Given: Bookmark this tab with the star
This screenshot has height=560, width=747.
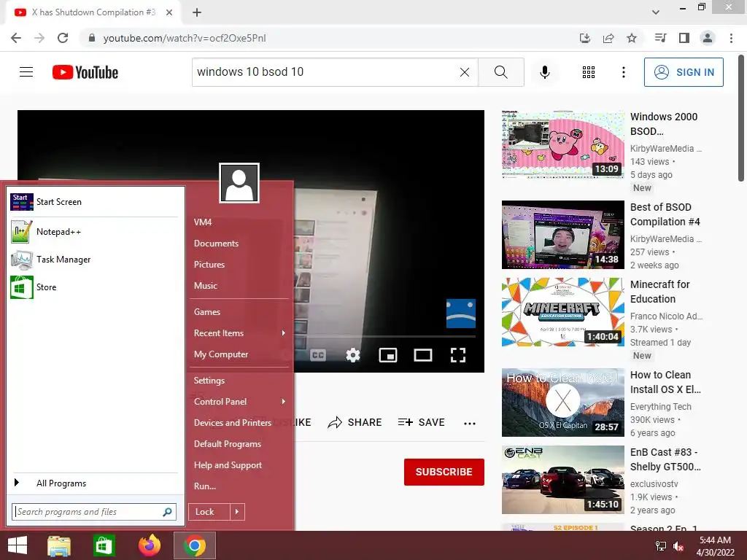Looking at the screenshot, I should click(x=632, y=38).
